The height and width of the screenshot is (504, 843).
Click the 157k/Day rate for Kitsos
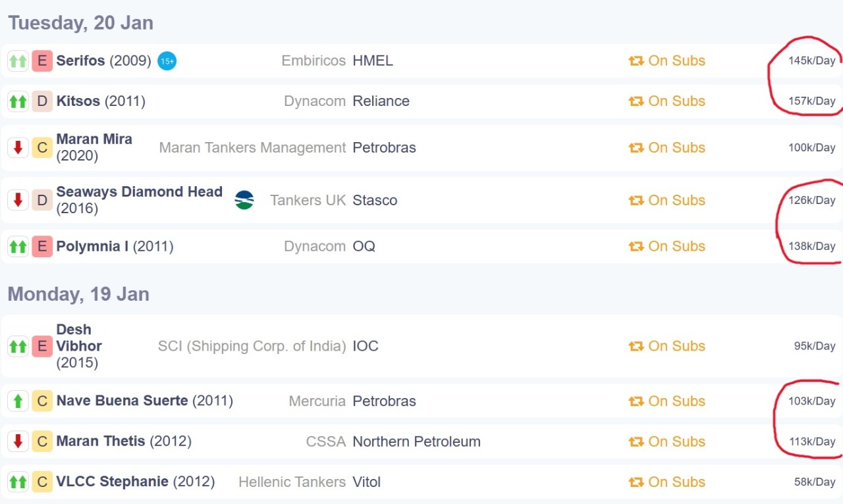811,101
